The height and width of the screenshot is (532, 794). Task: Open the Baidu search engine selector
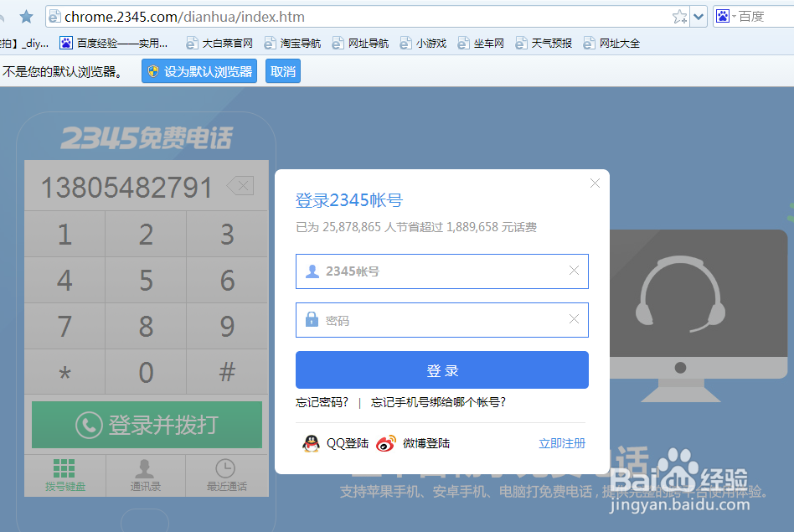point(725,16)
